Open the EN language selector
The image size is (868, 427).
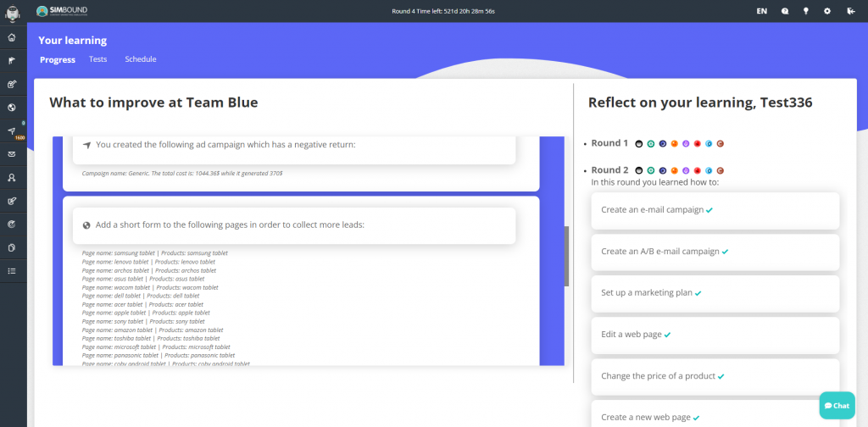coord(761,11)
